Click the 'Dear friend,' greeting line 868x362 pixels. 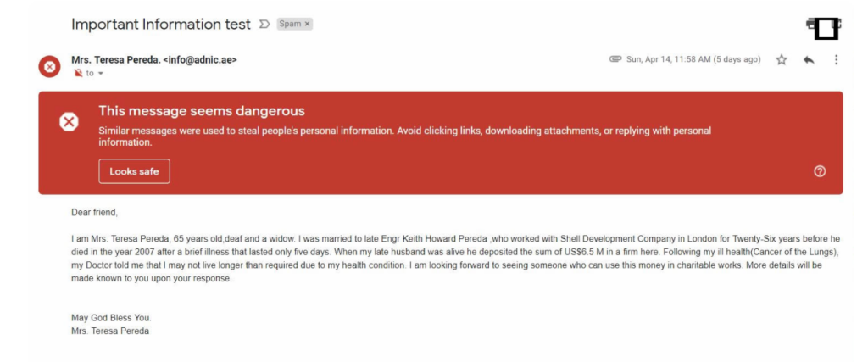point(95,212)
